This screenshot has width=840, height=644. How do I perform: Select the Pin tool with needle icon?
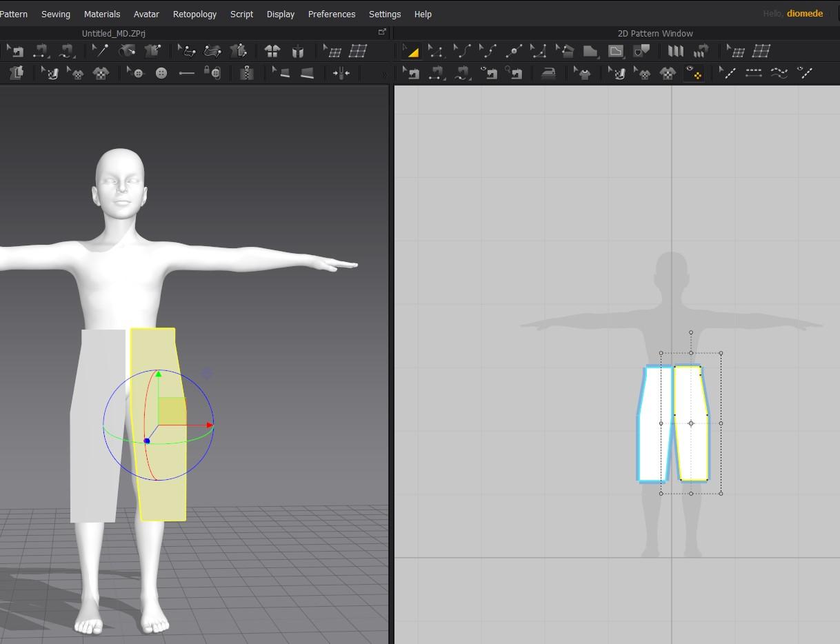pos(101,51)
